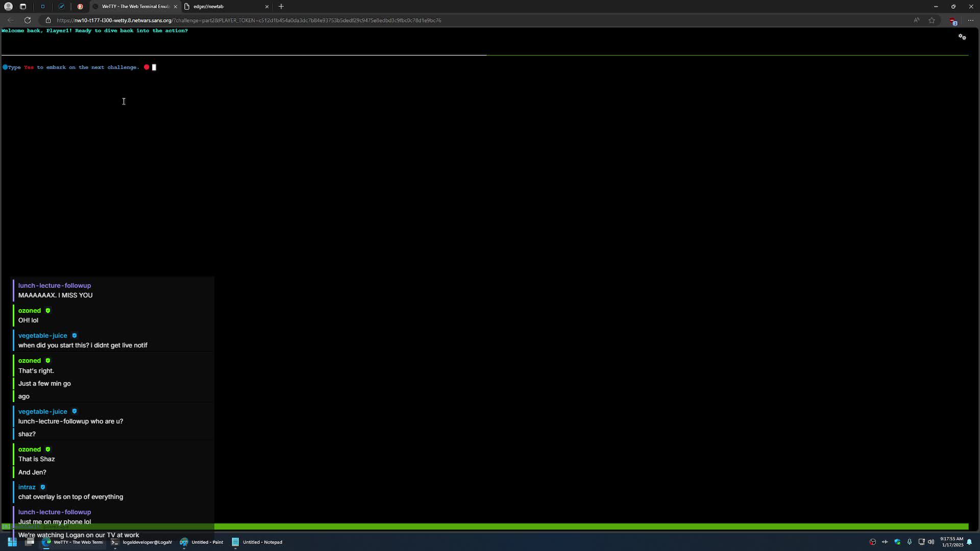The image size is (980, 551).
Task: Click the browser refresh button
Action: (28, 20)
